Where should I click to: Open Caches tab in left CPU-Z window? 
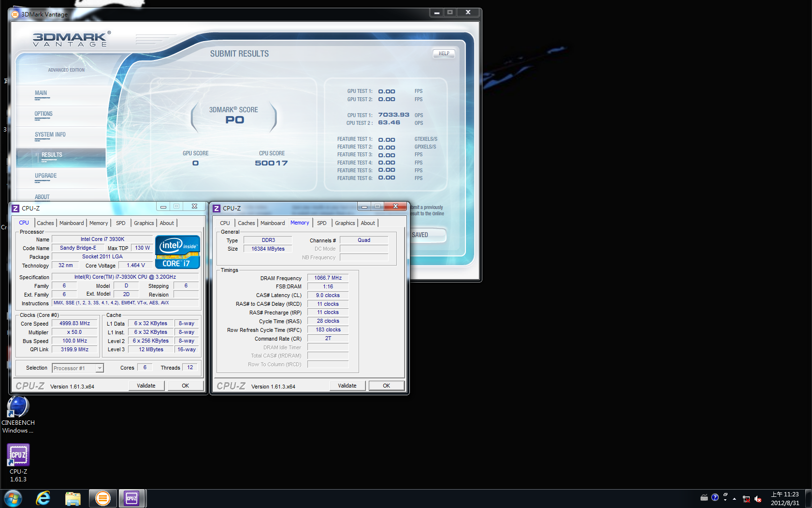coord(45,223)
